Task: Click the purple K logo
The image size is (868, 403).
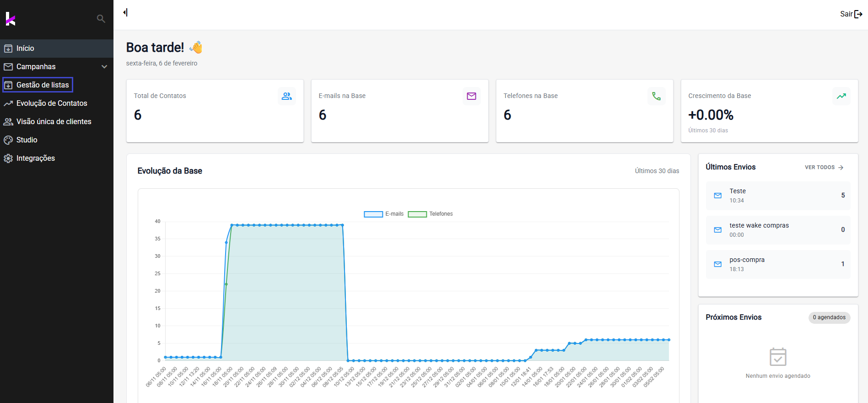Action: (x=11, y=19)
